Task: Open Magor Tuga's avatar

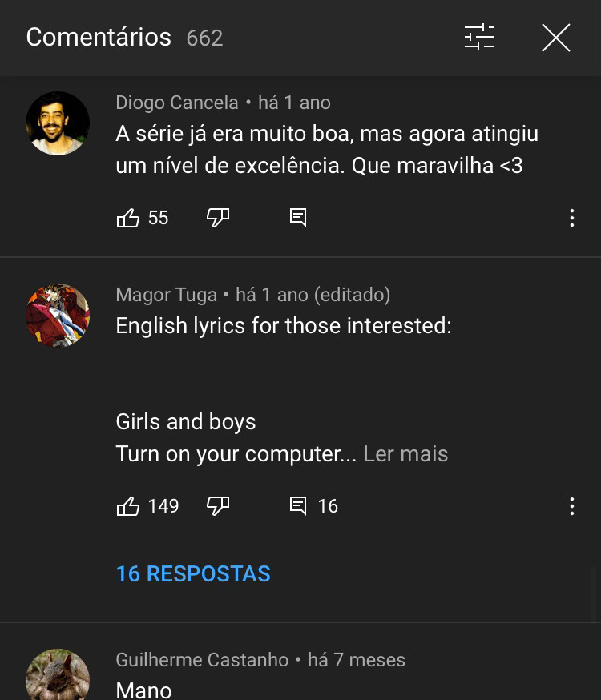Action: pos(58,316)
